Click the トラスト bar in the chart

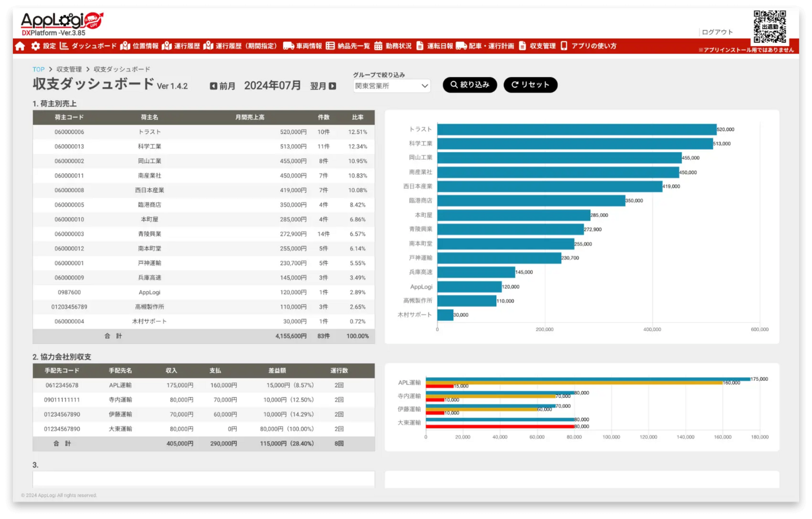click(x=576, y=130)
